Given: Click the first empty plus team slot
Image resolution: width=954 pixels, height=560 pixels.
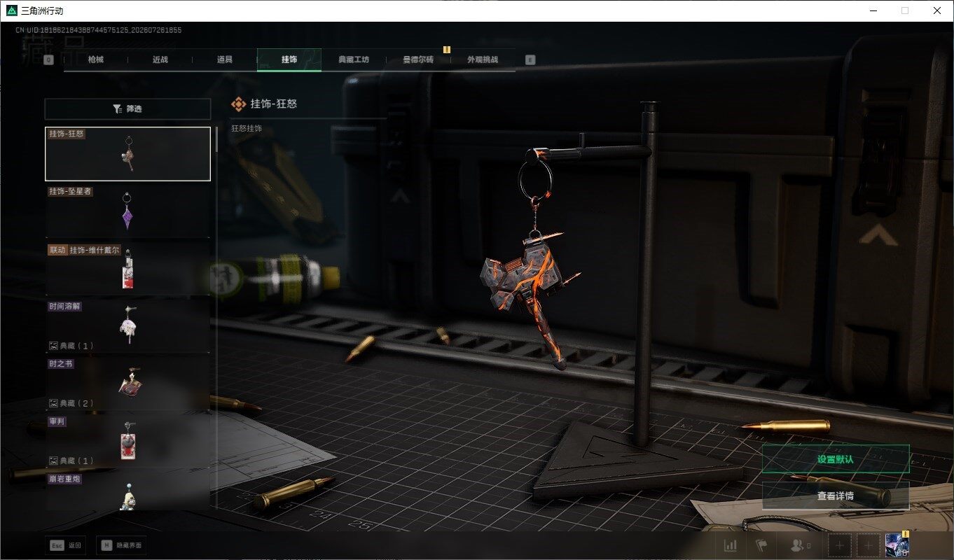Looking at the screenshot, I should [x=839, y=545].
